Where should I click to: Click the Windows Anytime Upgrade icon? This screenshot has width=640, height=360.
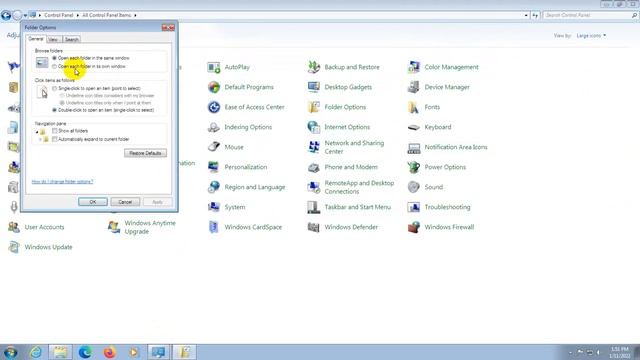point(114,227)
